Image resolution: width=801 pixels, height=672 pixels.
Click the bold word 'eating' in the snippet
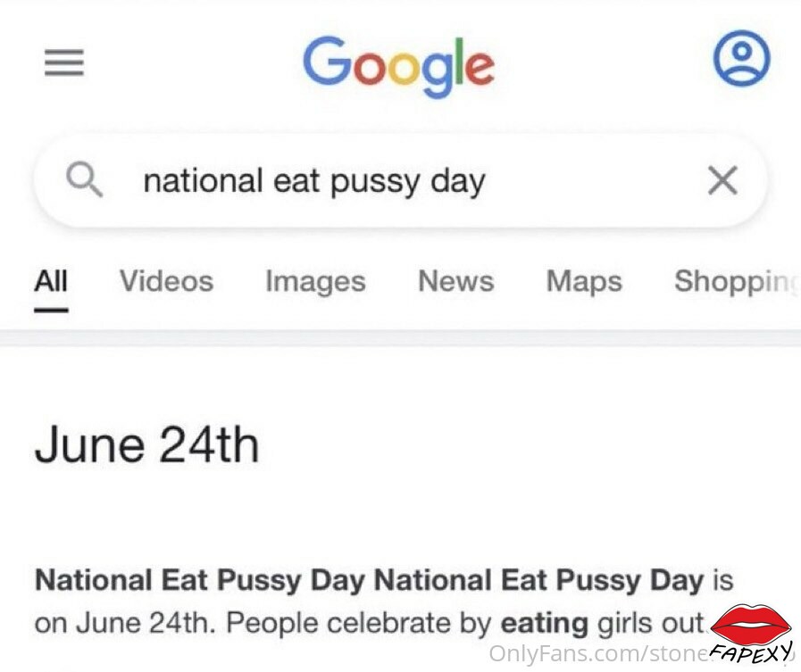click(x=544, y=624)
